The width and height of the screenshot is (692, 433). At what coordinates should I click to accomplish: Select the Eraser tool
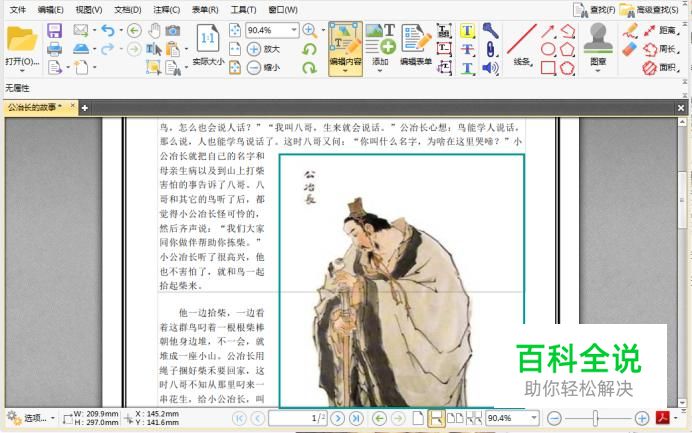click(630, 49)
